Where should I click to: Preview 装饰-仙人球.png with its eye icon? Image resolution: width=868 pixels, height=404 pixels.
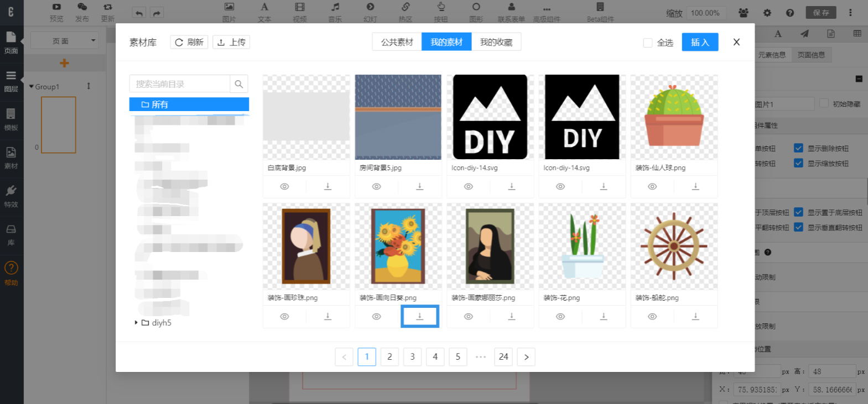pyautogui.click(x=652, y=187)
